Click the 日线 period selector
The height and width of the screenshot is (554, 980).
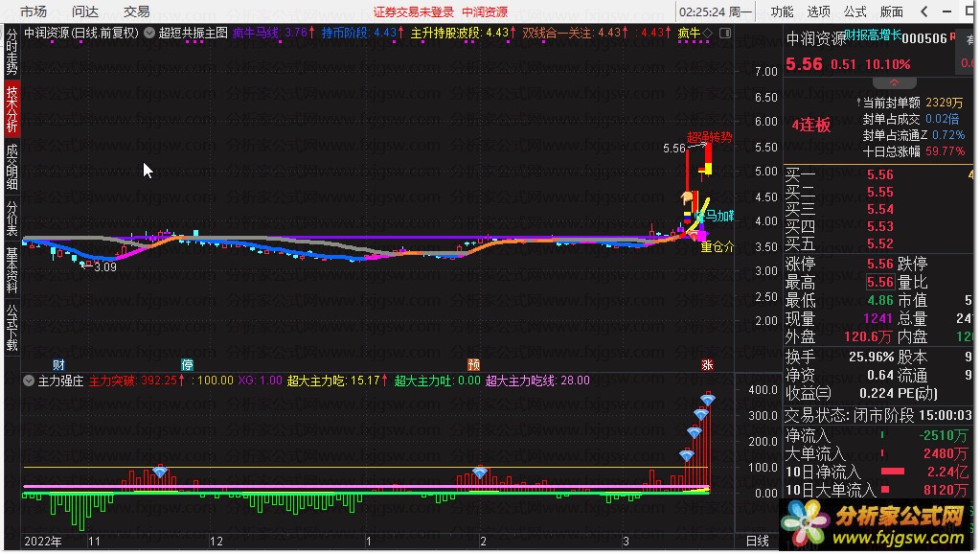tap(758, 541)
